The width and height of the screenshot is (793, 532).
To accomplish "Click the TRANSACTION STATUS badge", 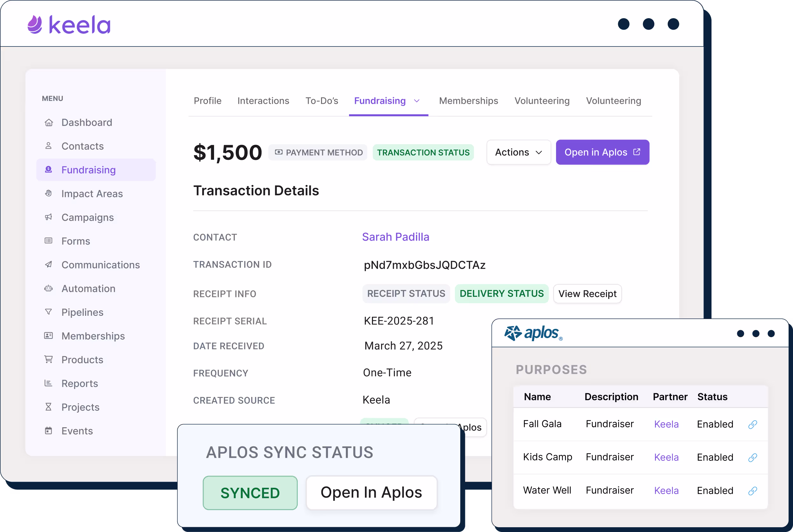I will tap(423, 152).
